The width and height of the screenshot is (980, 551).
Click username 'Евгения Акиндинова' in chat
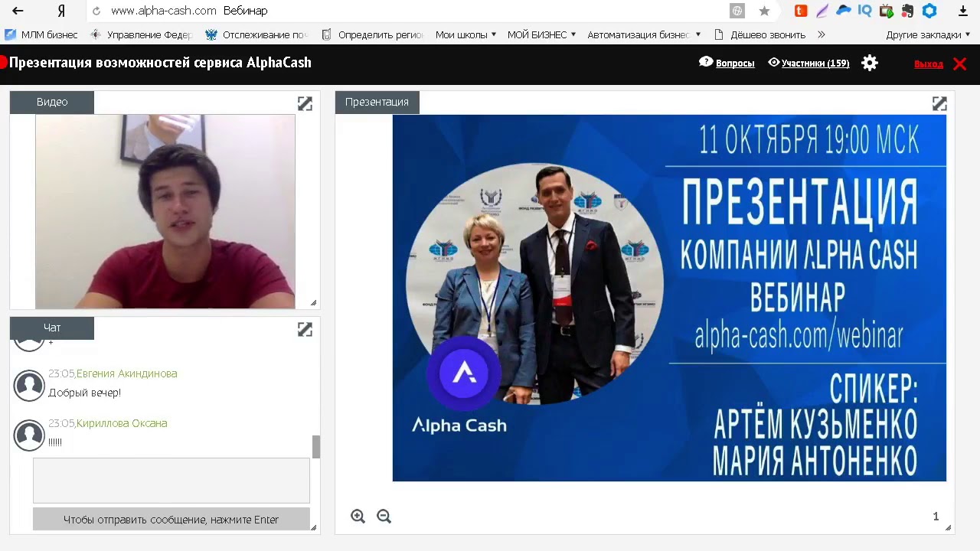coord(126,373)
